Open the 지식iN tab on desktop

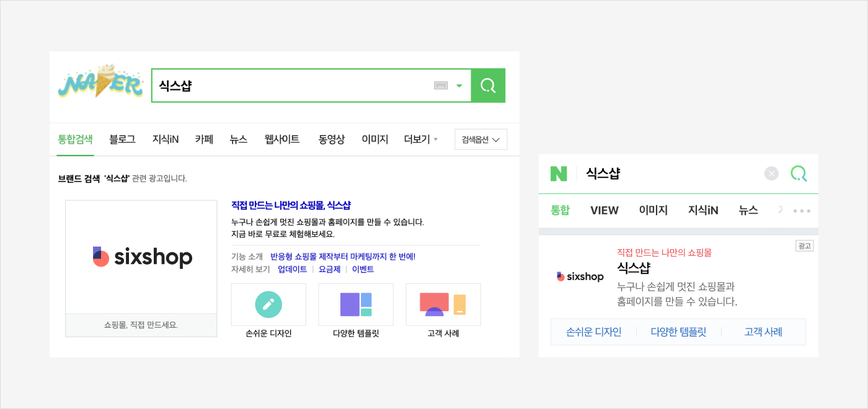(166, 139)
